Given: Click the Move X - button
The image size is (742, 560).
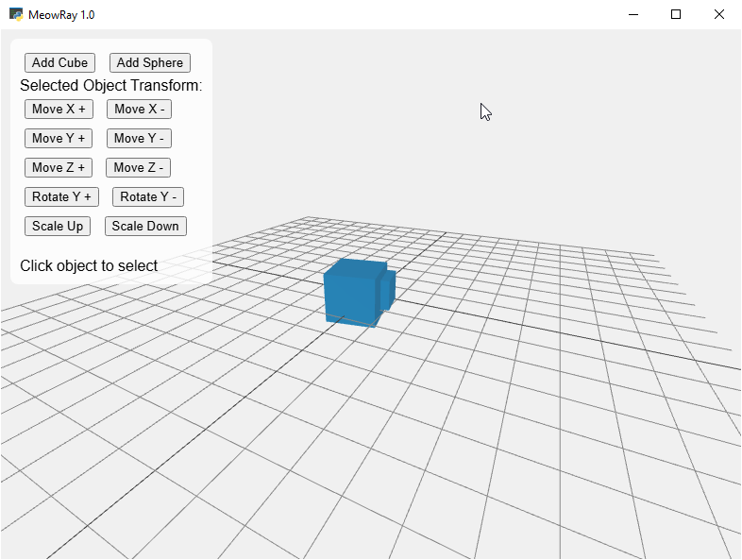Looking at the screenshot, I should click(x=139, y=109).
